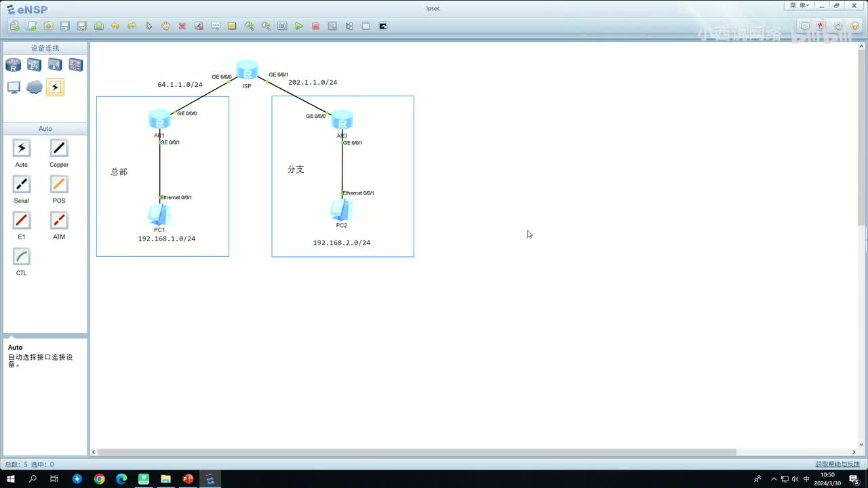Select the hand pan tool
The image size is (868, 488).
click(165, 26)
